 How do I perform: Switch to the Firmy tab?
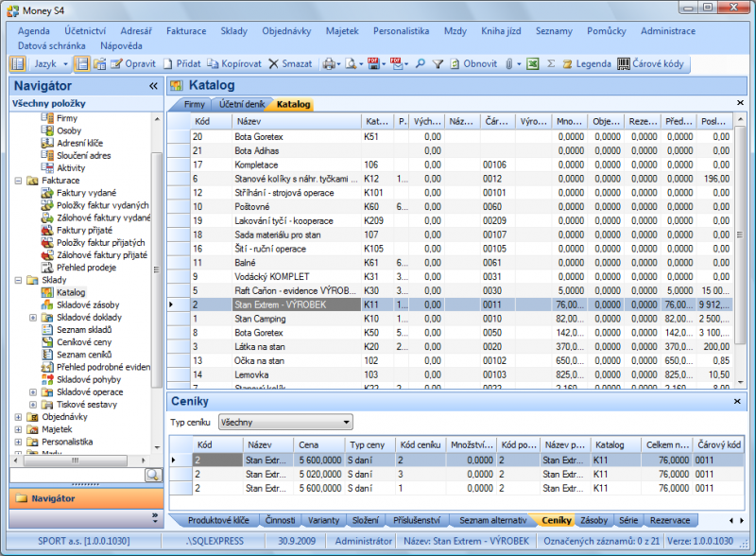coord(194,104)
